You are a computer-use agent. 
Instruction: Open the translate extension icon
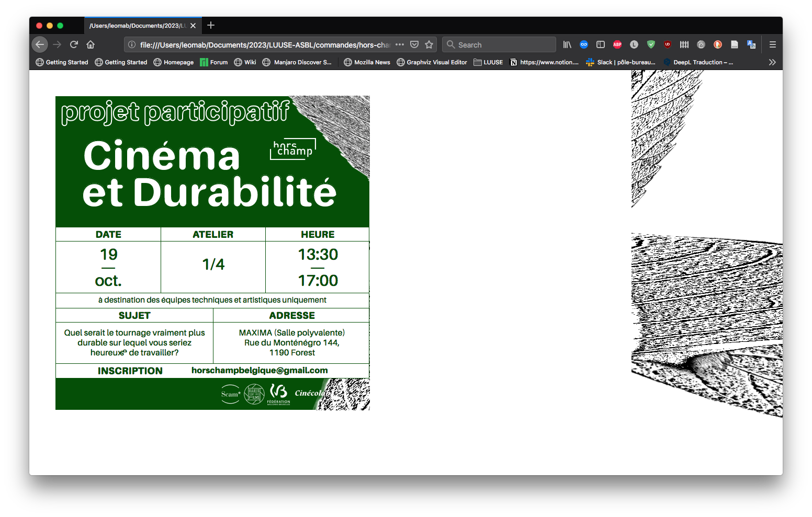[751, 44]
